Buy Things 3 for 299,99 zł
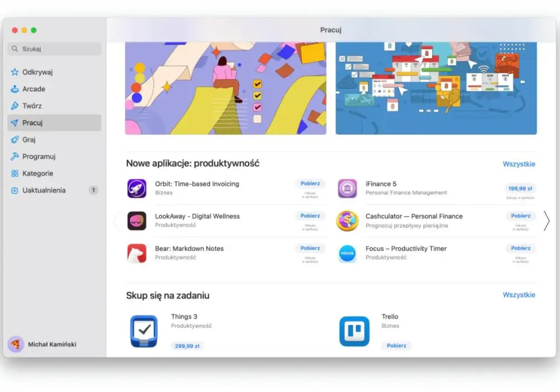 point(187,346)
